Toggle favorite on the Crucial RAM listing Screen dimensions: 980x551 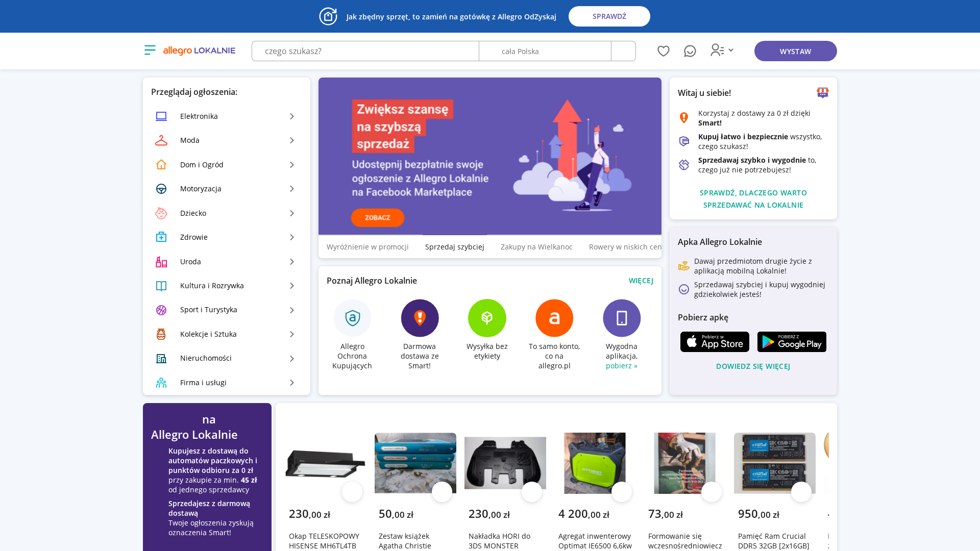pos(801,492)
